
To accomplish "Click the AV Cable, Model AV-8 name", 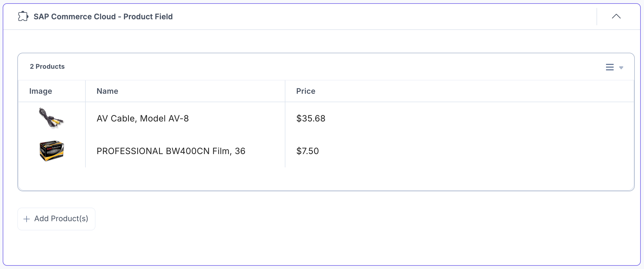I will coord(143,118).
